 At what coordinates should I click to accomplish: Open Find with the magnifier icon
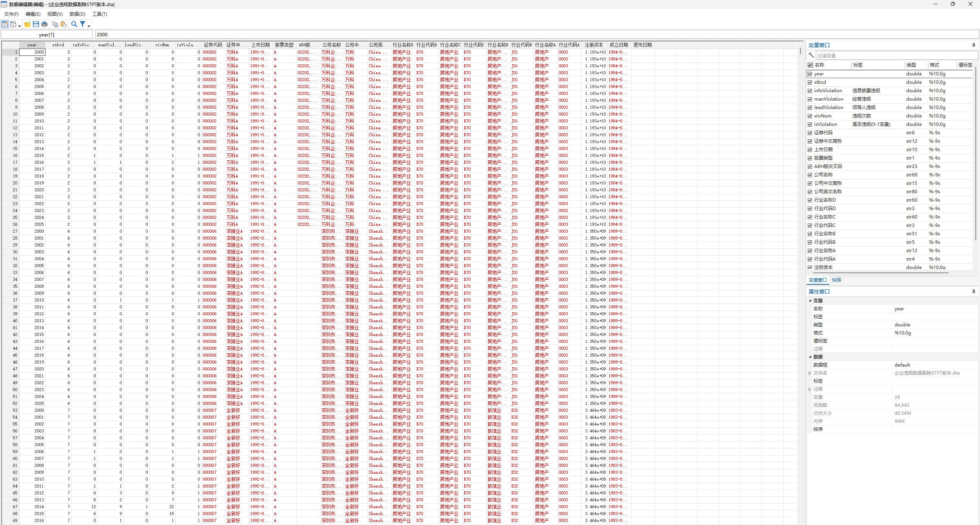(x=74, y=24)
